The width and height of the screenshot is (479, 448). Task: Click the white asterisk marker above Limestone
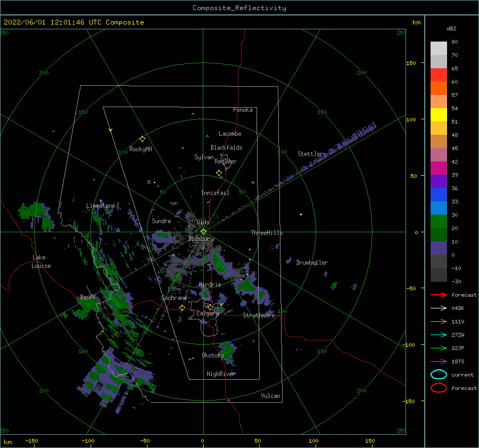pos(101,201)
